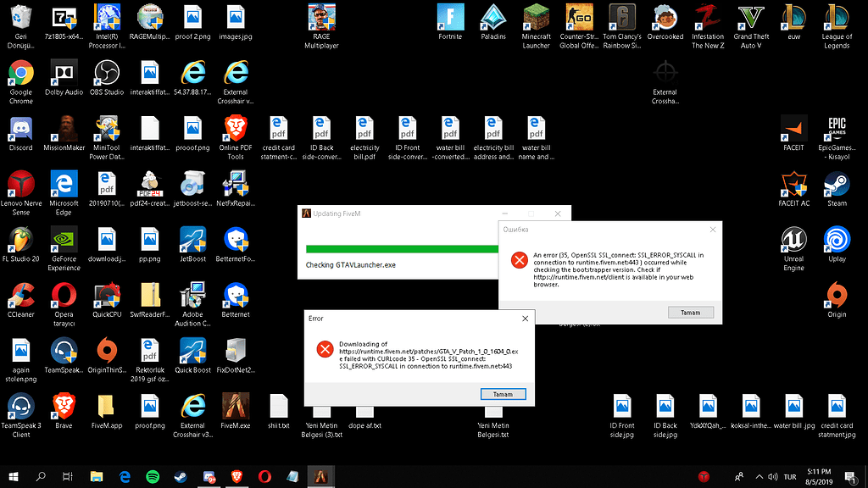Open Grand Theft Auto V shortcut
Image resolution: width=868 pixels, height=488 pixels.
coord(751,18)
